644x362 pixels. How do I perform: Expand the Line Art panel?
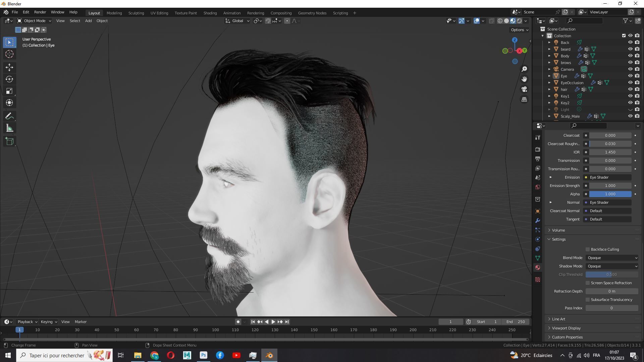pyautogui.click(x=558, y=319)
